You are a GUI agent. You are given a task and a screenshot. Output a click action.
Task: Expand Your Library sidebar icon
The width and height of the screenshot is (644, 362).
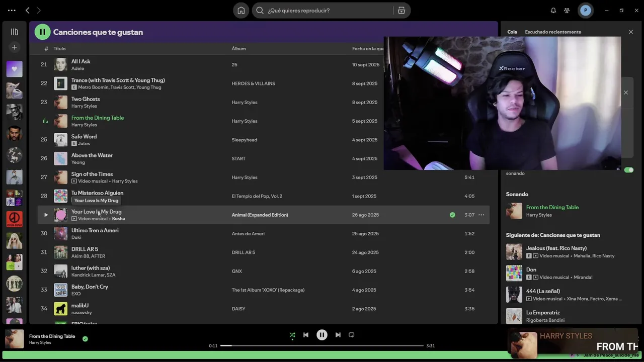tap(14, 32)
